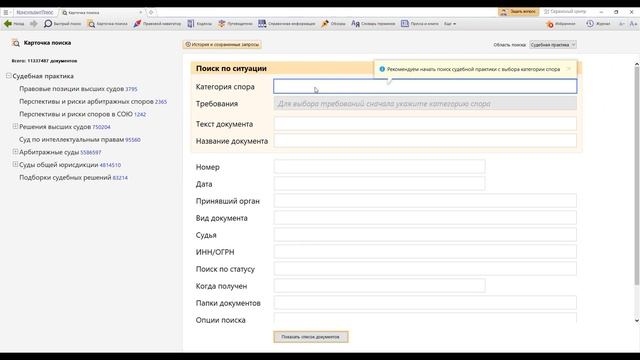This screenshot has height=360, width=640.
Task: Click the Вид документа field
Action: coord(425,218)
